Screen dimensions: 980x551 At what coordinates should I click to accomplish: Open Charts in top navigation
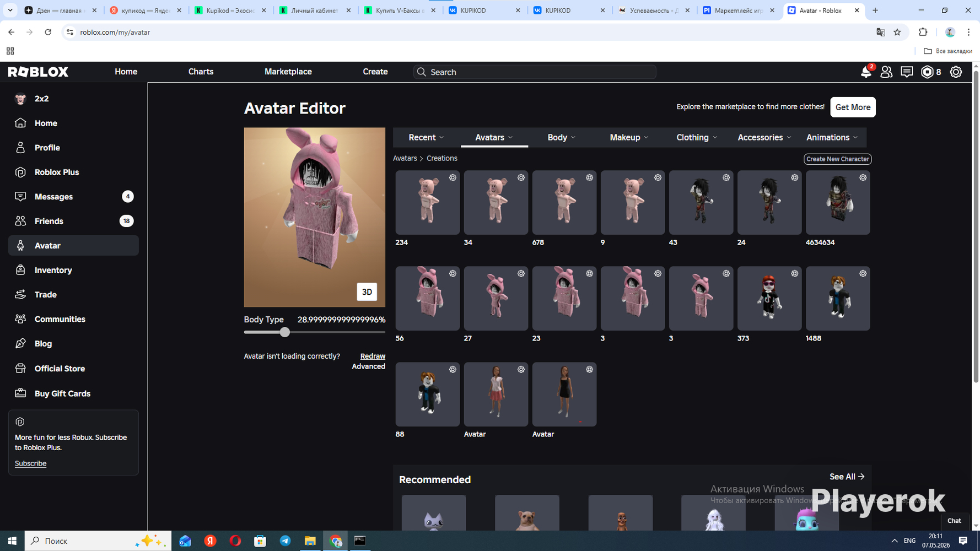coord(201,72)
